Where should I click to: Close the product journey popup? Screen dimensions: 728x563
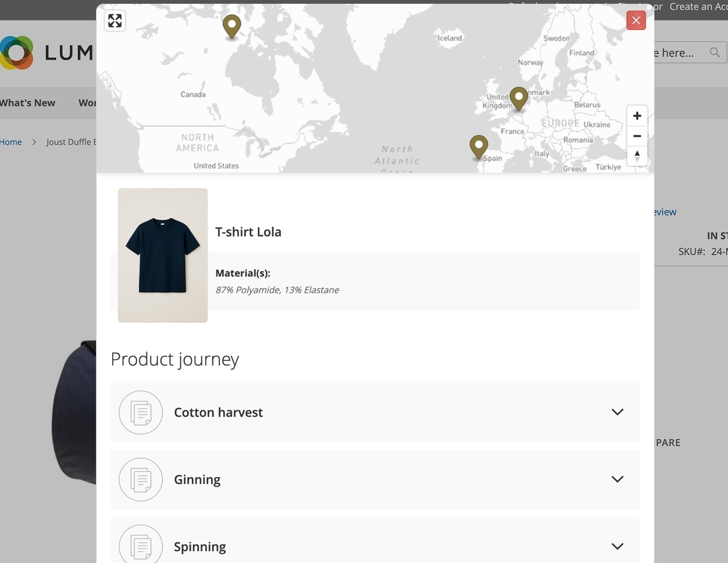coord(636,21)
